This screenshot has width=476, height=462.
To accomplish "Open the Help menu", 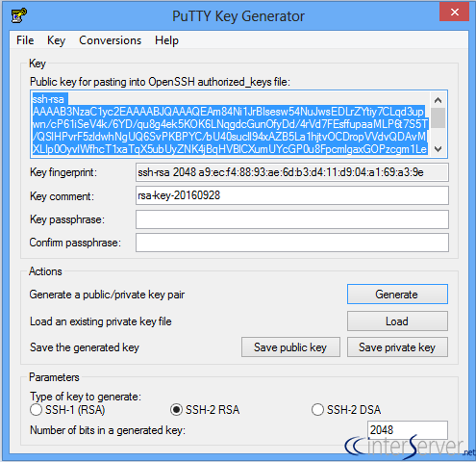I will click(166, 40).
